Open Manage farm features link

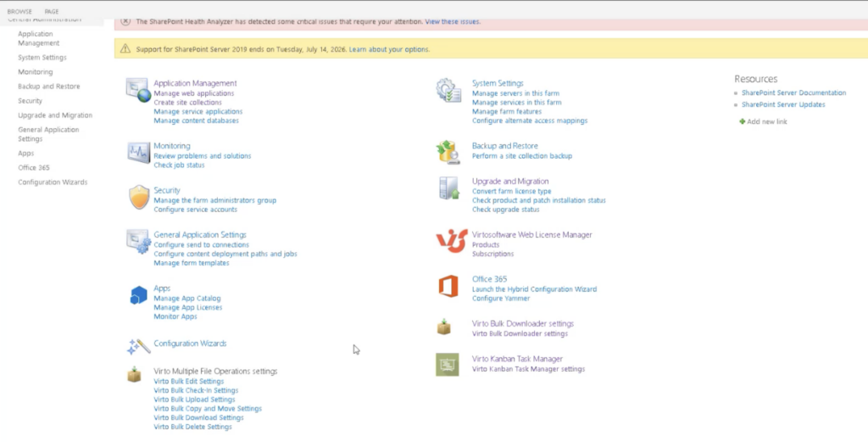click(x=507, y=111)
